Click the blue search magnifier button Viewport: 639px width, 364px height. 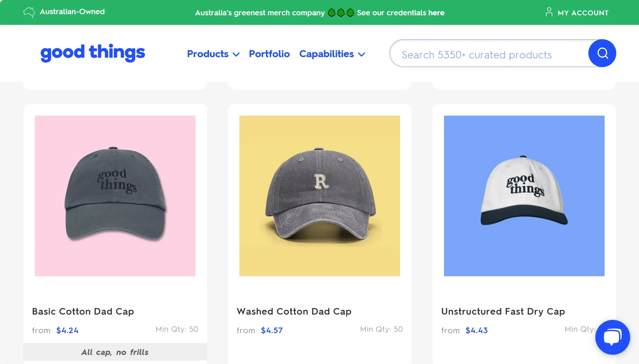pyautogui.click(x=602, y=53)
